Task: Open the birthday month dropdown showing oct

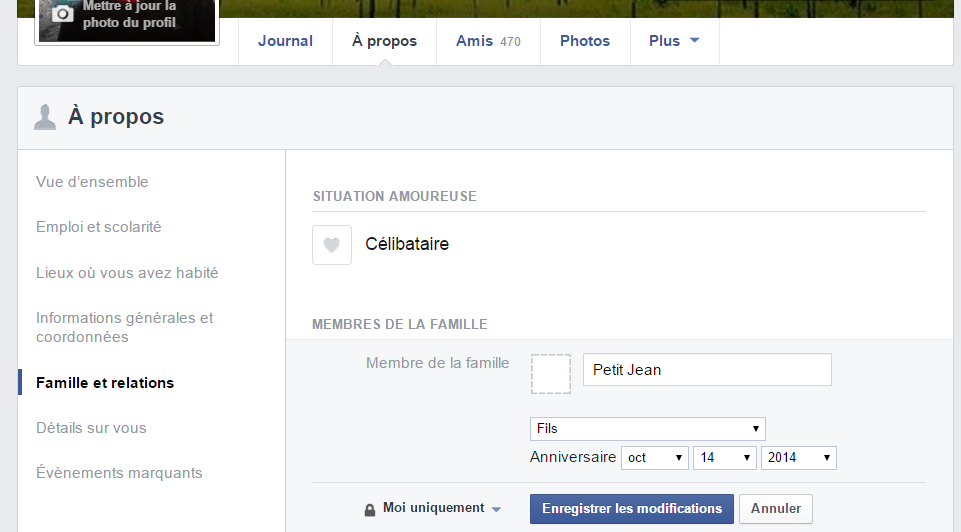Action: pyautogui.click(x=655, y=458)
